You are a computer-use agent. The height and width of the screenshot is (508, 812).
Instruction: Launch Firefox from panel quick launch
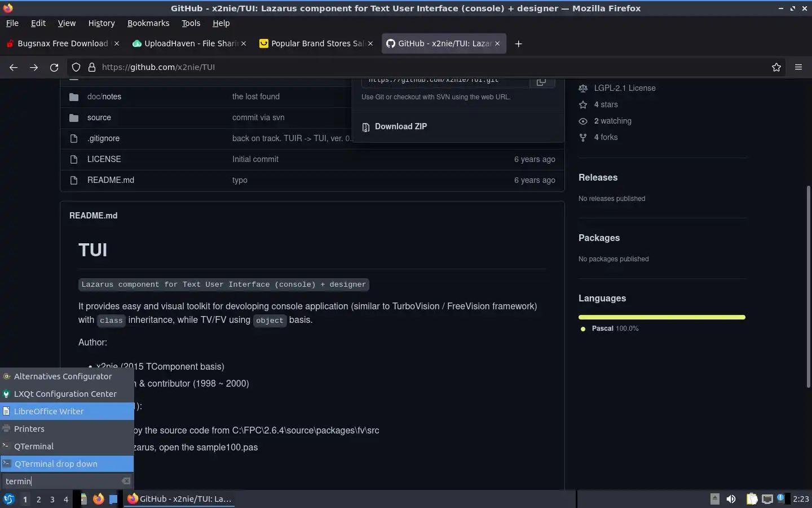[99, 499]
